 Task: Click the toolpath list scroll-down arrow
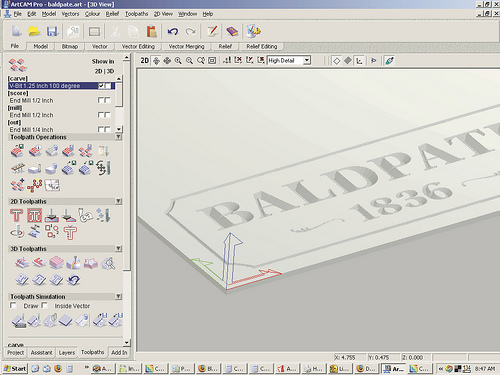coord(119,129)
